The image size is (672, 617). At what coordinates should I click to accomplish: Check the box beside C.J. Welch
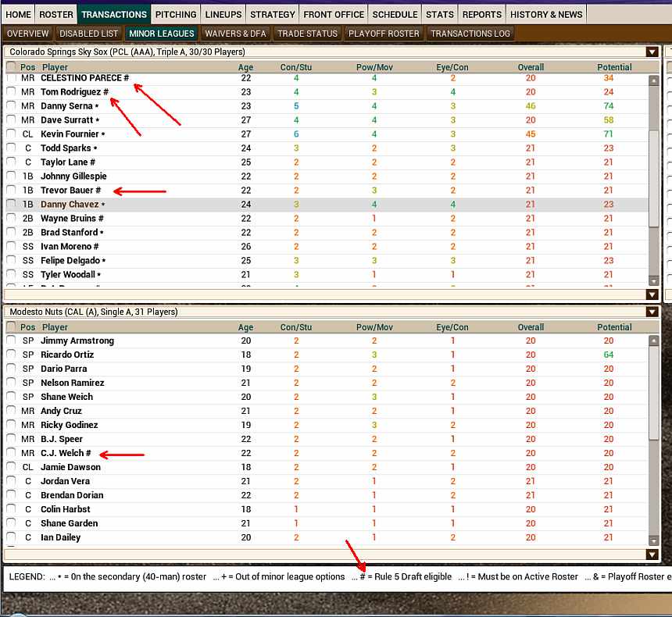coord(12,453)
